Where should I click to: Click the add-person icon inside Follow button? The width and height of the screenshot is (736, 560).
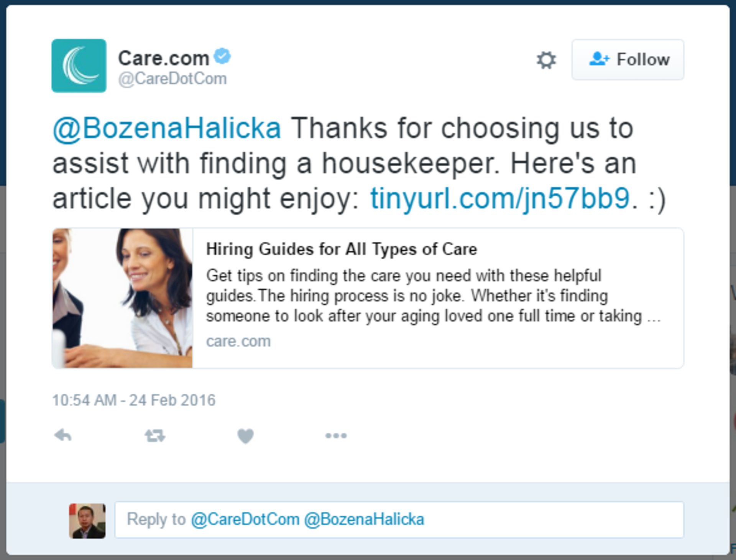click(599, 59)
